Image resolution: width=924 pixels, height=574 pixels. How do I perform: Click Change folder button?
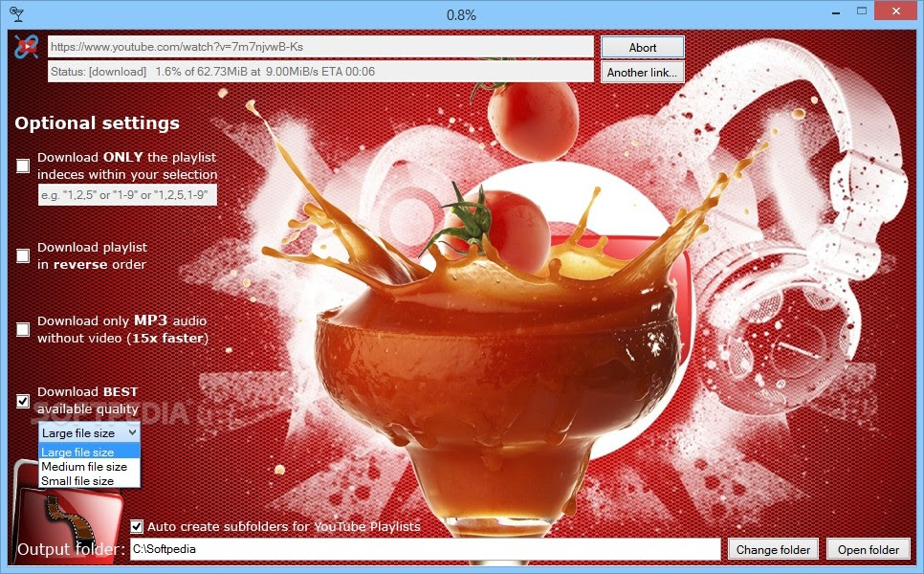point(773,550)
